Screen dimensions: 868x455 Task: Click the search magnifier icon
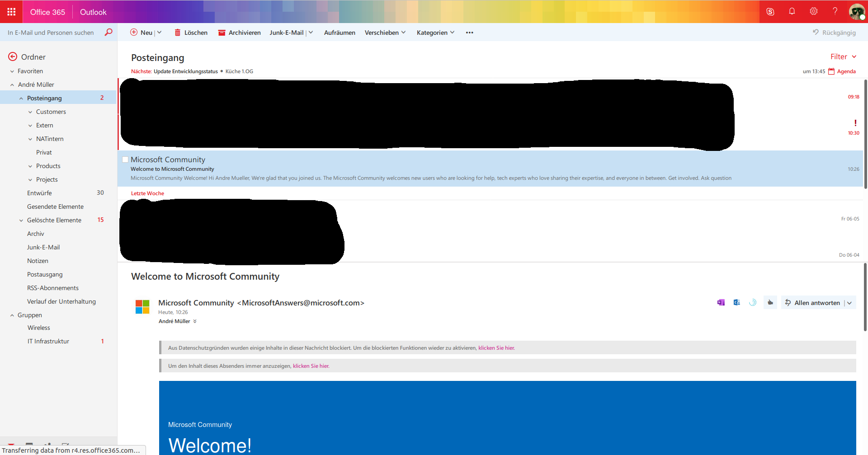(108, 33)
